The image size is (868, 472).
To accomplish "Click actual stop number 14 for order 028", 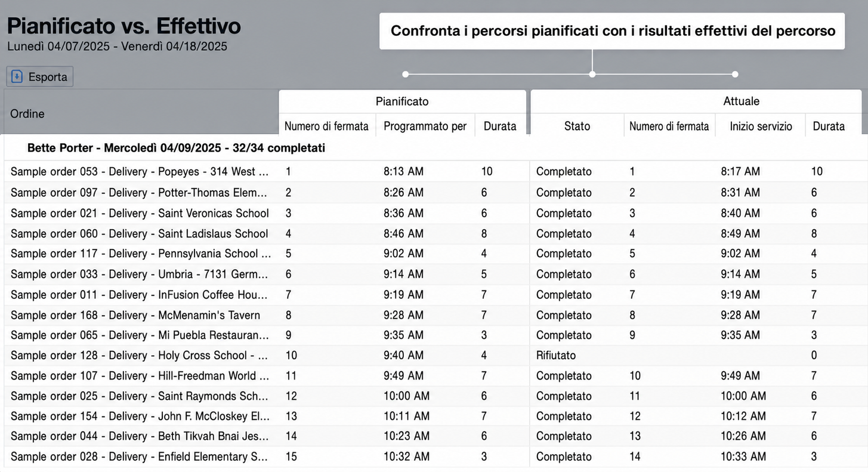I will 635,457.
